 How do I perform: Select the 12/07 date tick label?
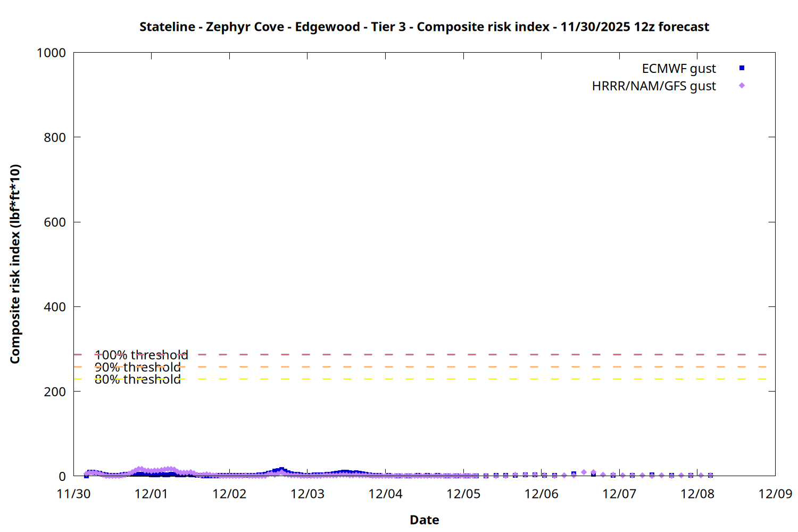(x=619, y=494)
